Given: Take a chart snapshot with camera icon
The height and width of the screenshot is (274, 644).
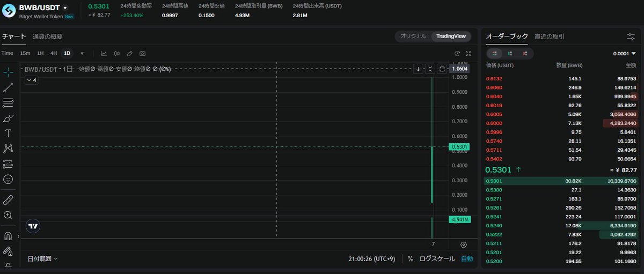Looking at the screenshot, I should [x=142, y=53].
